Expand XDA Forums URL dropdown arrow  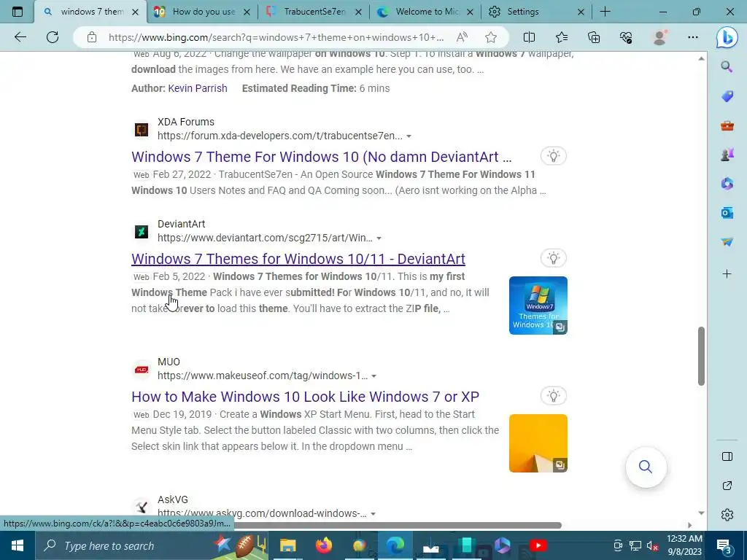coord(409,136)
